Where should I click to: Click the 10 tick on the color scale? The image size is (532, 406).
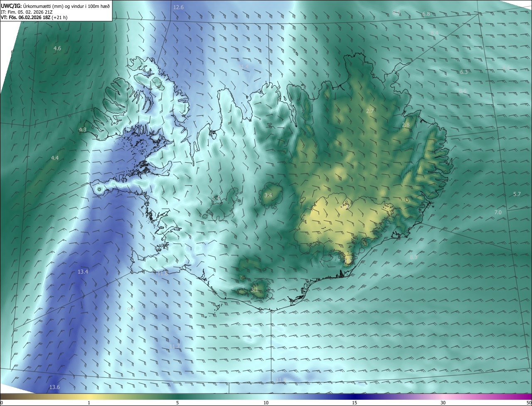tap(266, 403)
